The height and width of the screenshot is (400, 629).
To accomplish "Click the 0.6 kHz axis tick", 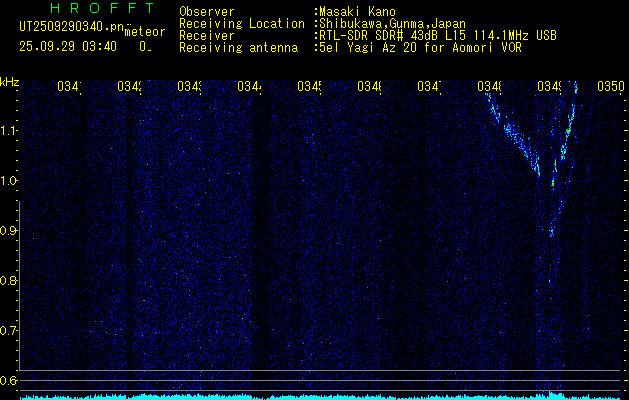I will pos(9,381).
